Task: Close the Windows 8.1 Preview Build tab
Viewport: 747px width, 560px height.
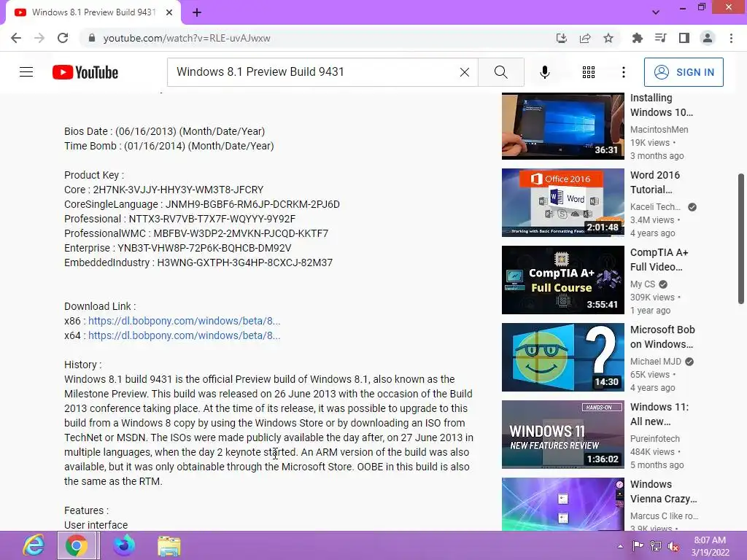Action: (x=169, y=12)
